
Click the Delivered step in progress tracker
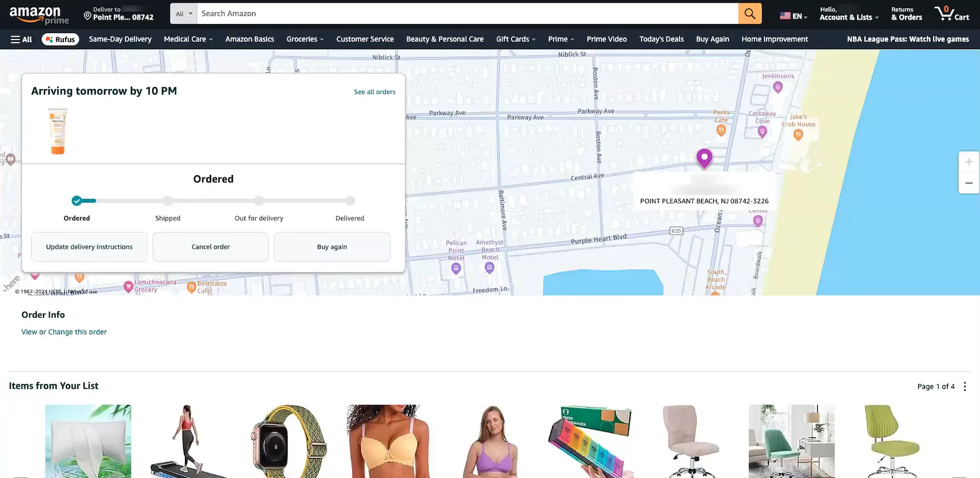(350, 201)
